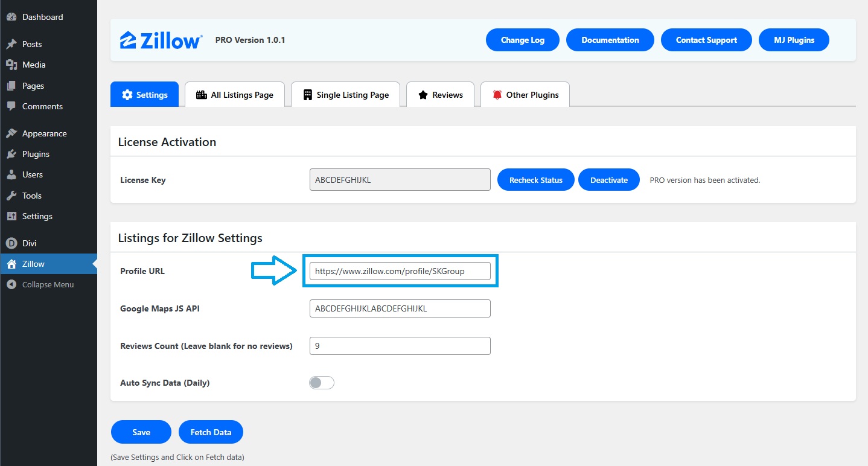Click the Dashboard gauge icon
868x466 pixels.
pos(11,17)
